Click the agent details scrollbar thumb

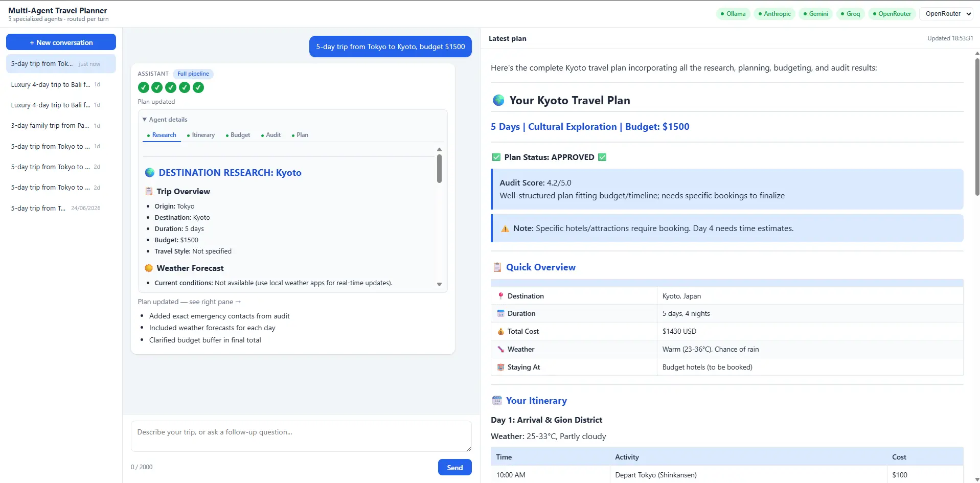click(439, 169)
